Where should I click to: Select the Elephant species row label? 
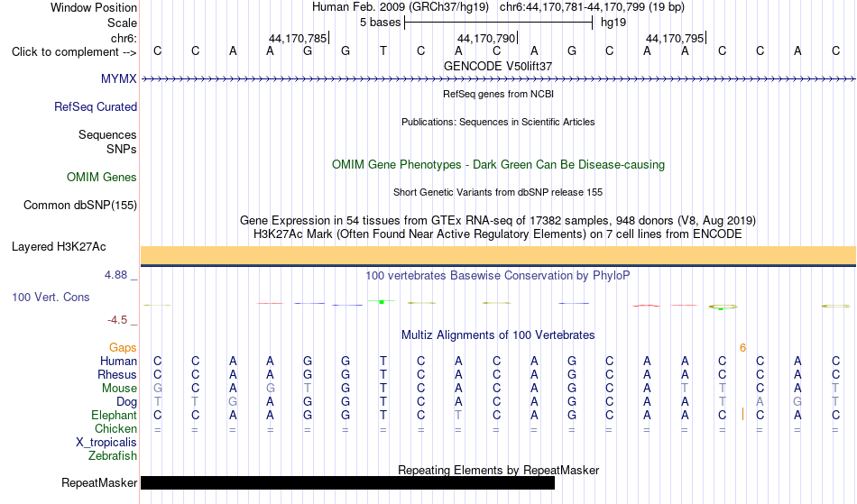coord(115,415)
